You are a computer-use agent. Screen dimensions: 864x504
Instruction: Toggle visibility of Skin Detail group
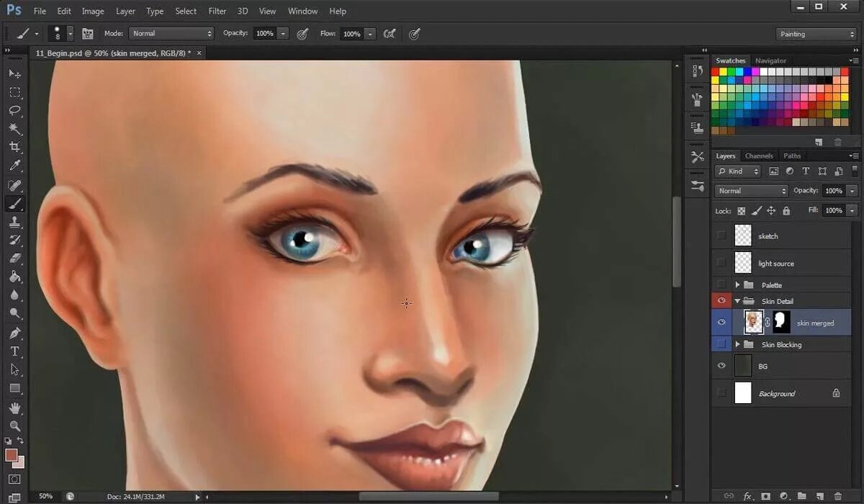point(721,301)
